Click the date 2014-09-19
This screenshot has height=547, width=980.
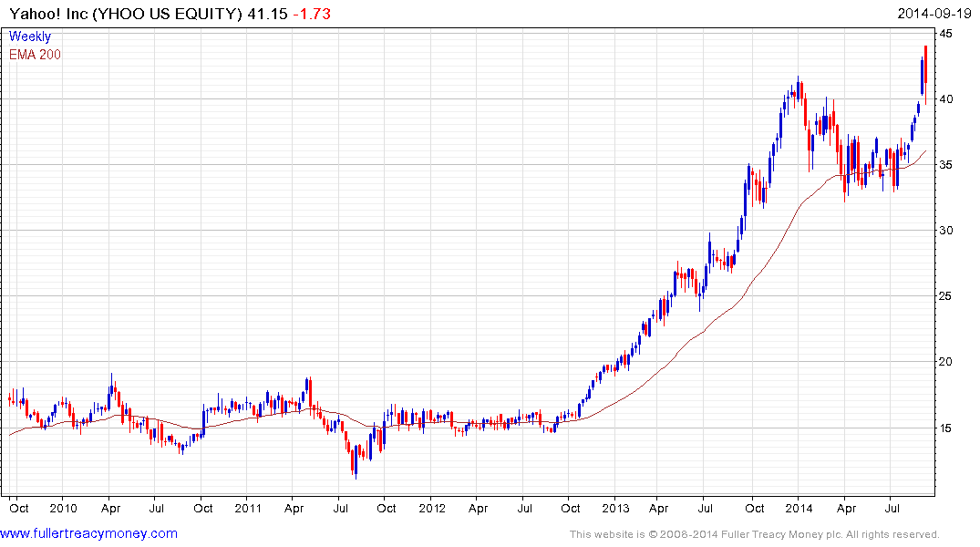934,14
